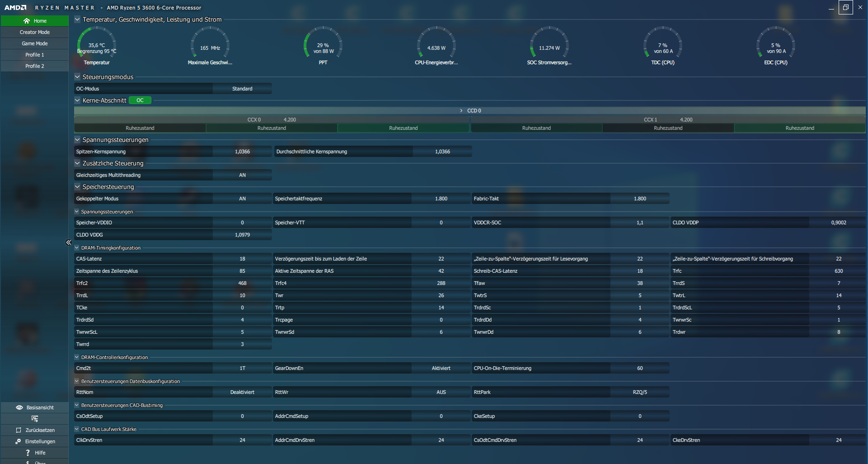Image resolution: width=868 pixels, height=464 pixels.
Task: Click the import/export arrows icon in the sidebar
Action: point(35,419)
